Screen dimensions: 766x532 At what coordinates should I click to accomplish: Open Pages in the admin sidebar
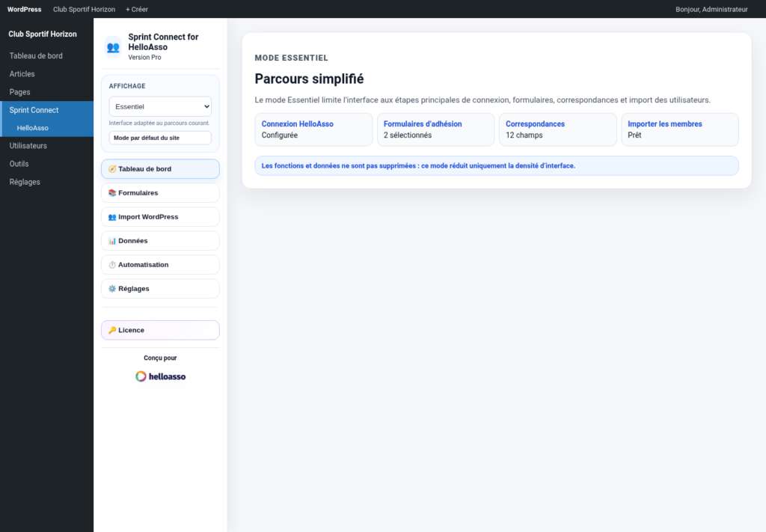click(46, 92)
